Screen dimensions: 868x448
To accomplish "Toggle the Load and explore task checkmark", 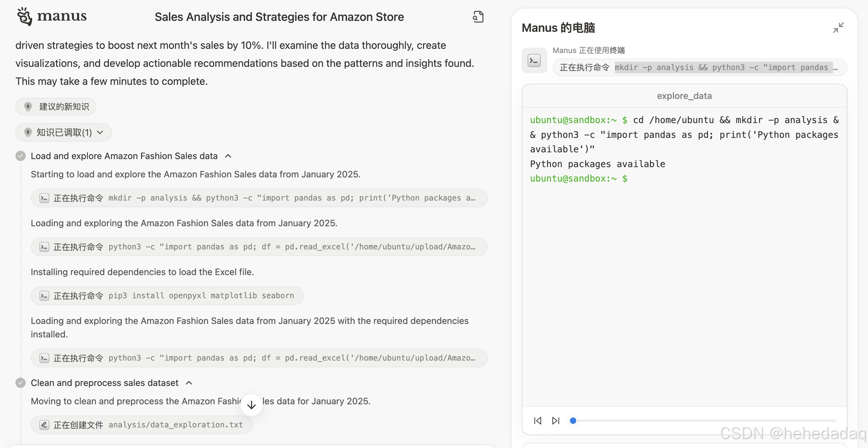I will click(21, 156).
